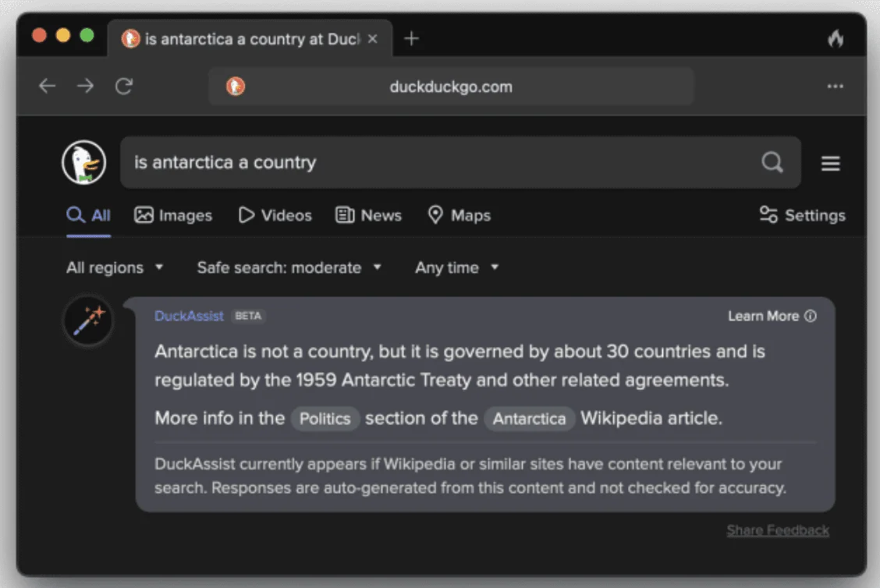Screen dimensions: 880x588
Task: Switch to the Images tab
Action: 173,215
